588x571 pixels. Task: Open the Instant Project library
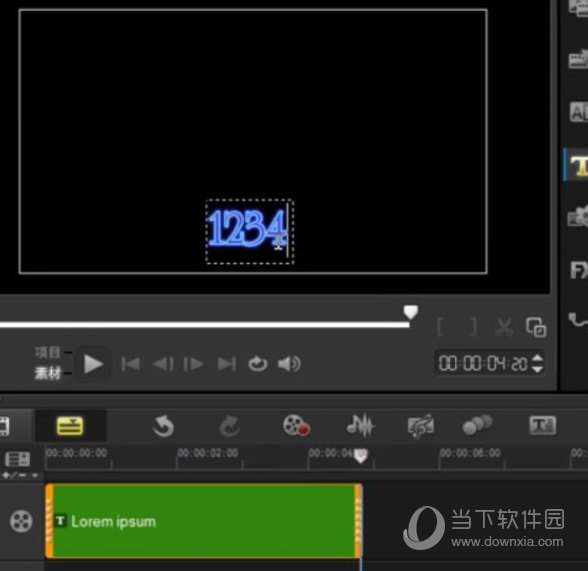click(x=579, y=60)
